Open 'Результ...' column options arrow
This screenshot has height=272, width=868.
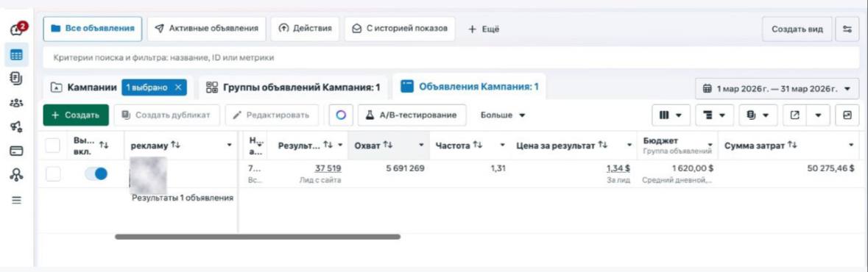coord(340,146)
